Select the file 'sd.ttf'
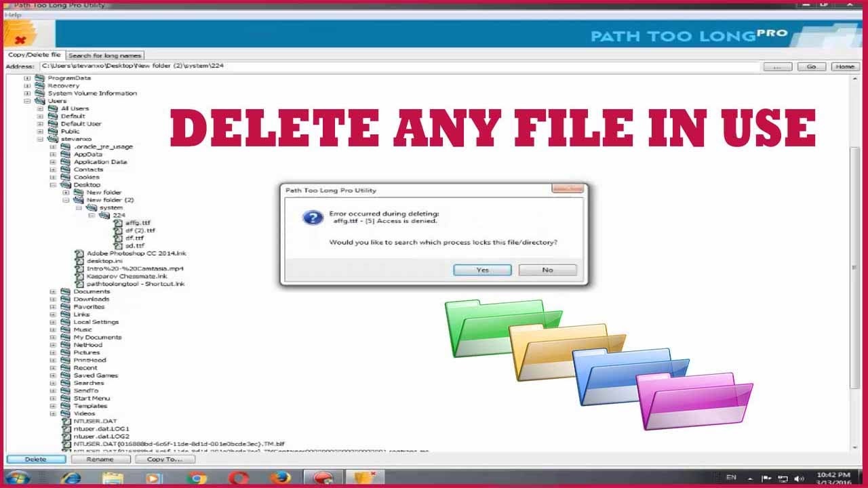Image resolution: width=868 pixels, height=488 pixels. [135, 246]
